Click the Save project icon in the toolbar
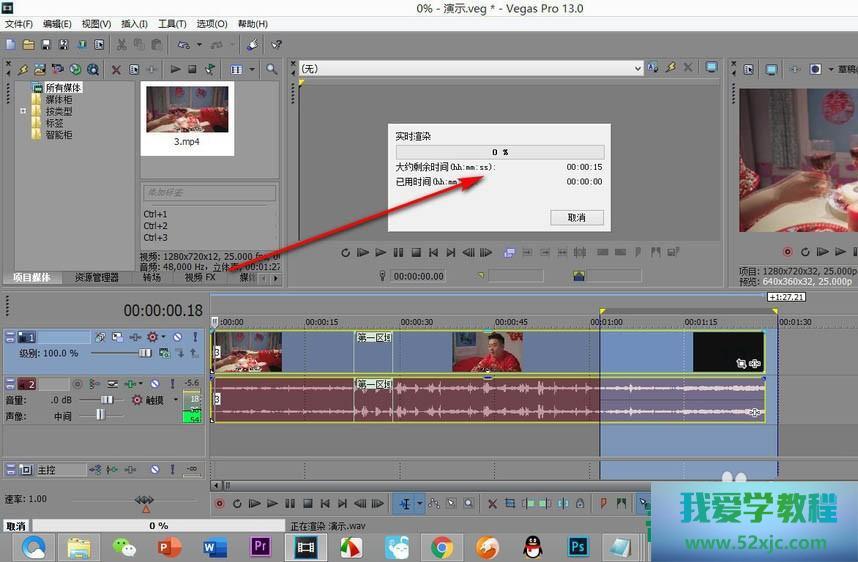The height and width of the screenshot is (562, 858). [46, 45]
